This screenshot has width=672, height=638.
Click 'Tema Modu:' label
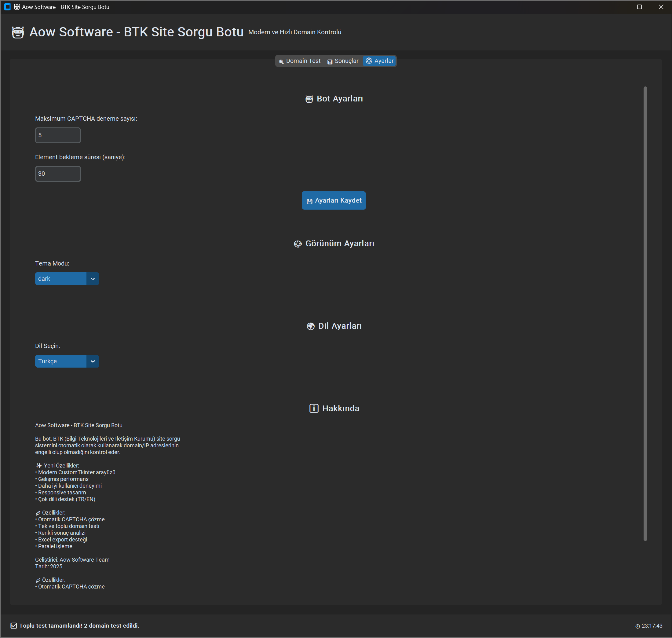tap(52, 264)
